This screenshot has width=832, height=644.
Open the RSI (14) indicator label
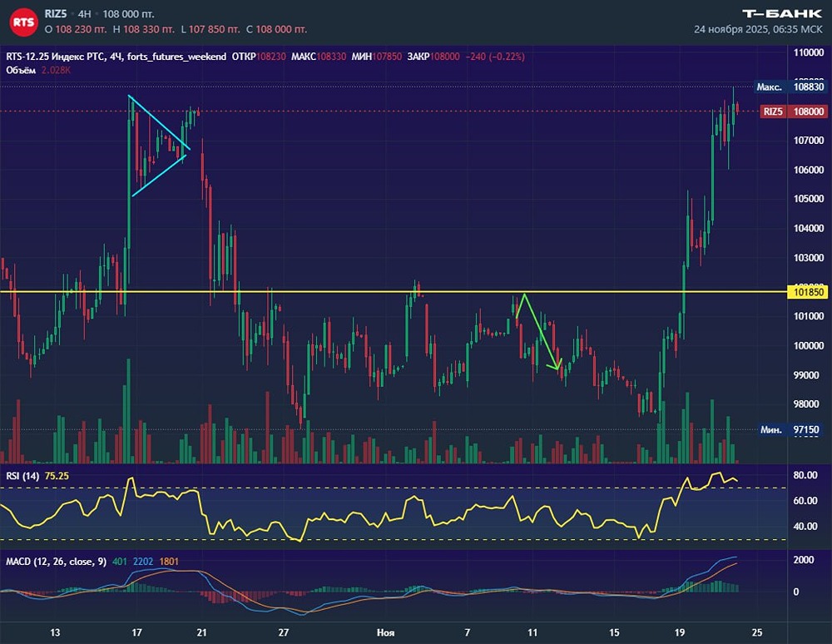point(22,475)
